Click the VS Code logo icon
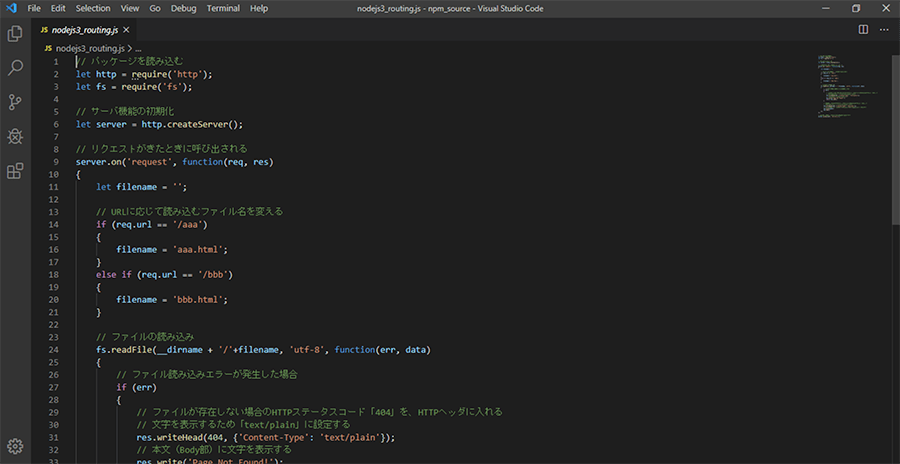 coord(10,9)
